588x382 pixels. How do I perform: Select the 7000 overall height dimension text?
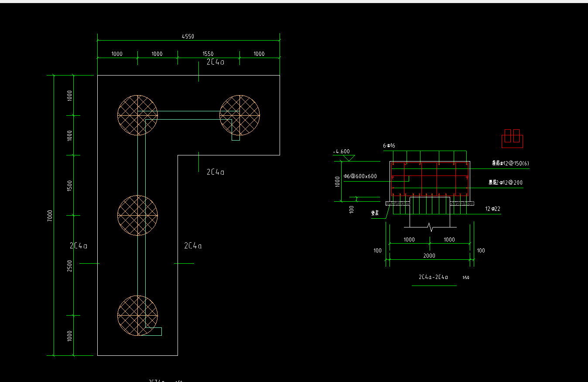(x=50, y=215)
